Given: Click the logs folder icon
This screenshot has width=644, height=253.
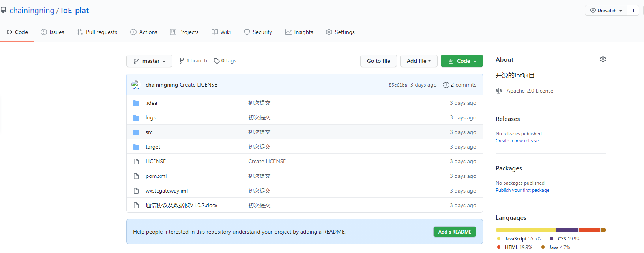Looking at the screenshot, I should pos(136,118).
